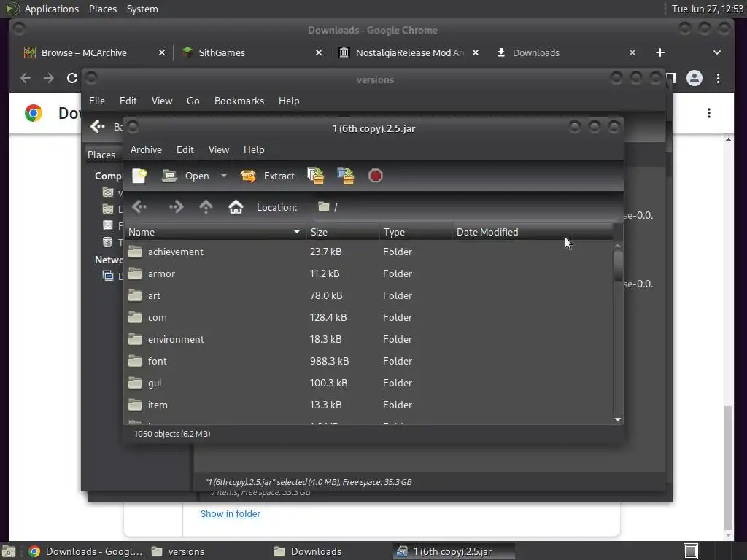The image size is (747, 560).
Task: Click the add files to archive icon
Action: 316,176
